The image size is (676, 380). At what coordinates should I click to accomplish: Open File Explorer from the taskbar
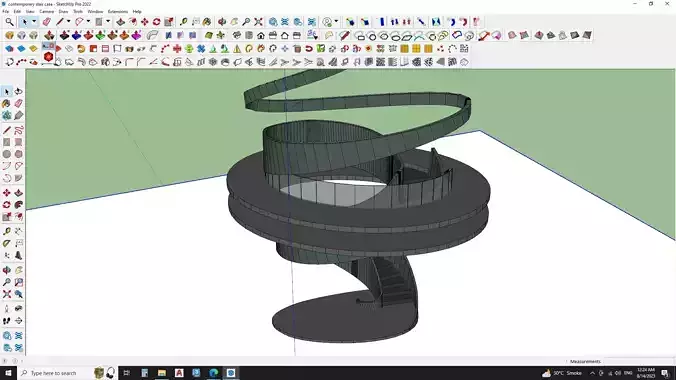coord(162,373)
